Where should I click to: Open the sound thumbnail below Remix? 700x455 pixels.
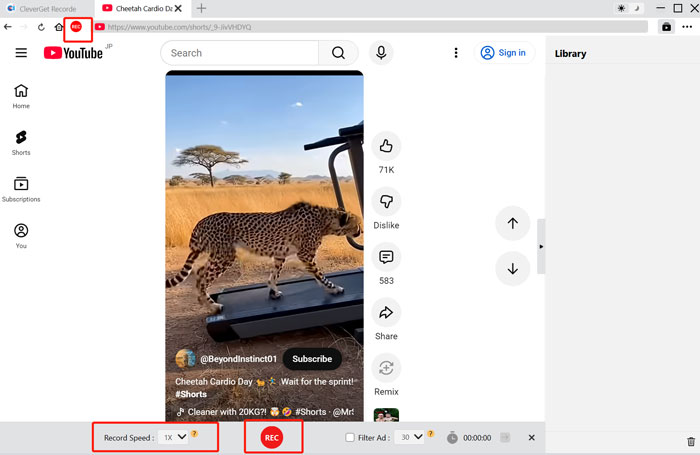386,415
